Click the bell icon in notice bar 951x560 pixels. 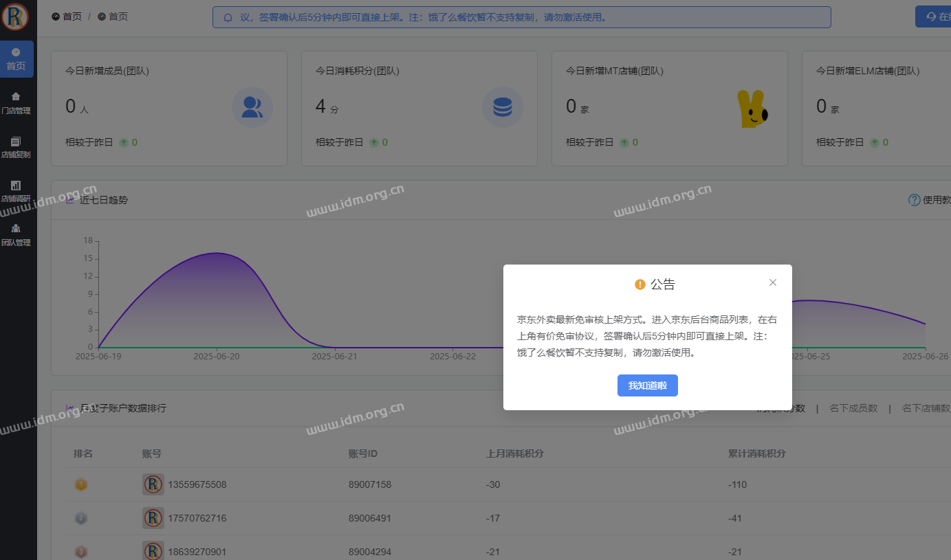(x=228, y=17)
